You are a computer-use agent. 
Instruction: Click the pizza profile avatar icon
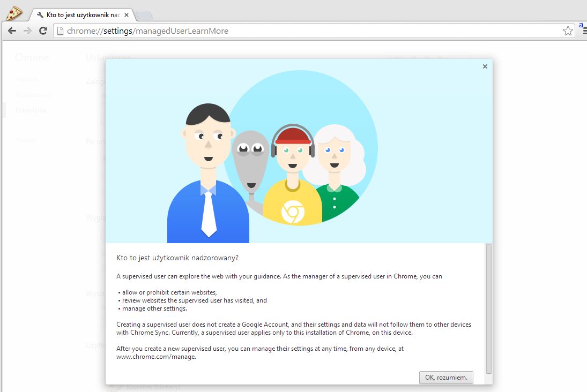14,13
